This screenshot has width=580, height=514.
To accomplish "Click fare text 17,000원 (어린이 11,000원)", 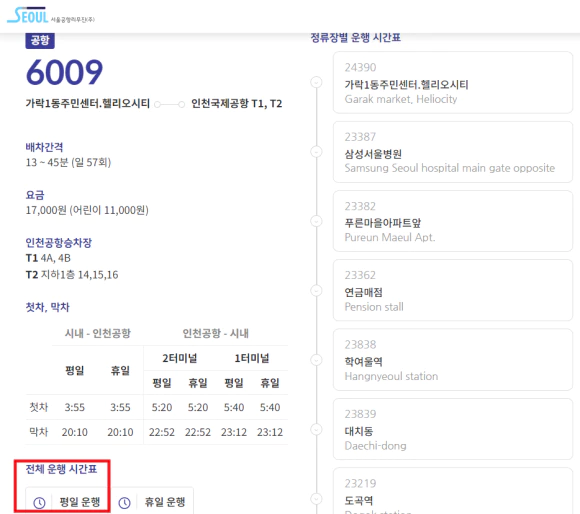I will [x=87, y=210].
